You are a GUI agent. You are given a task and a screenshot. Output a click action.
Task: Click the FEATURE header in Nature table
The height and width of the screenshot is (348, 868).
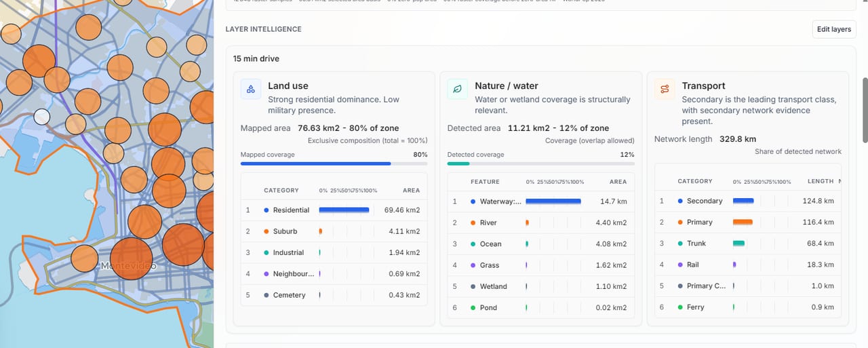485,182
